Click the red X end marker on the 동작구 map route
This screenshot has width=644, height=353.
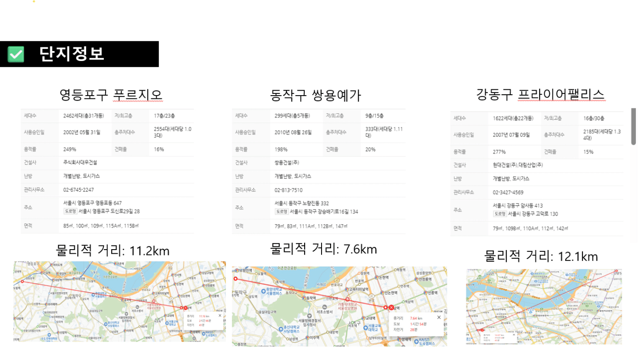(x=391, y=308)
